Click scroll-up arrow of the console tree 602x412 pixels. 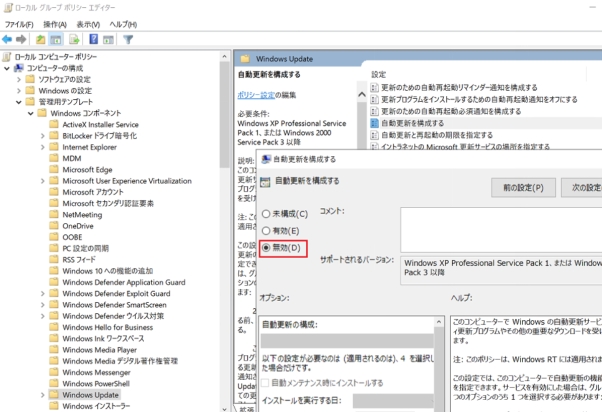click(x=224, y=57)
